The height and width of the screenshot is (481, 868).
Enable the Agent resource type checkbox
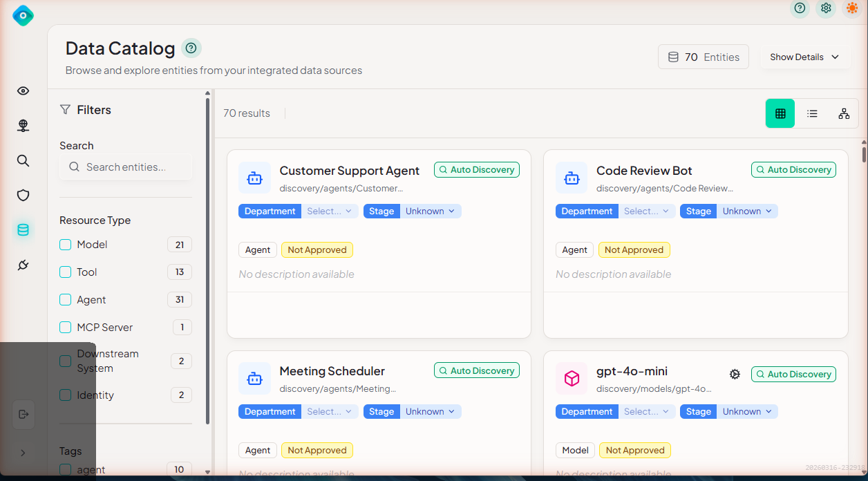click(66, 300)
